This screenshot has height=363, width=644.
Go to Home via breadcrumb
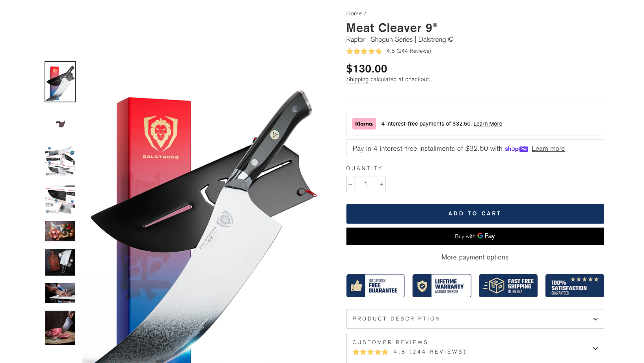click(x=354, y=13)
